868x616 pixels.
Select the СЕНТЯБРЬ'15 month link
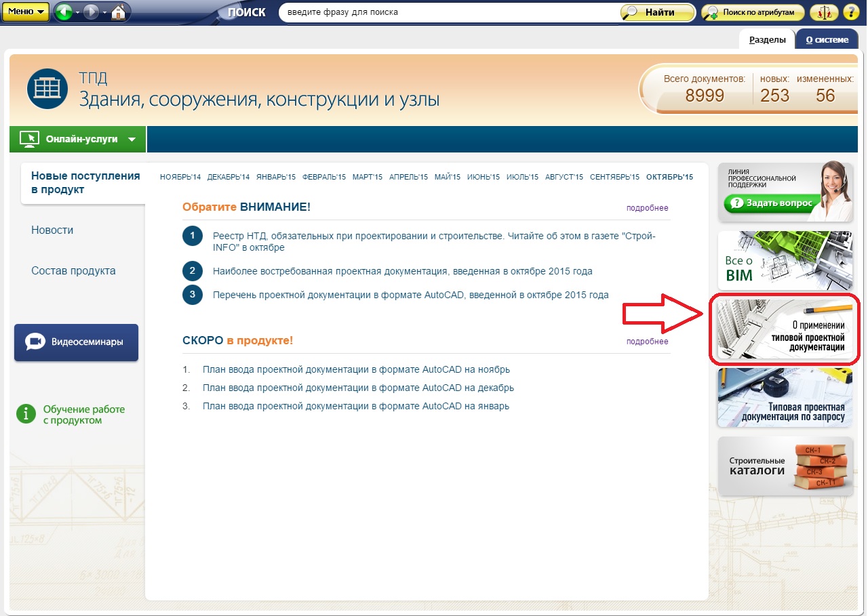[614, 178]
